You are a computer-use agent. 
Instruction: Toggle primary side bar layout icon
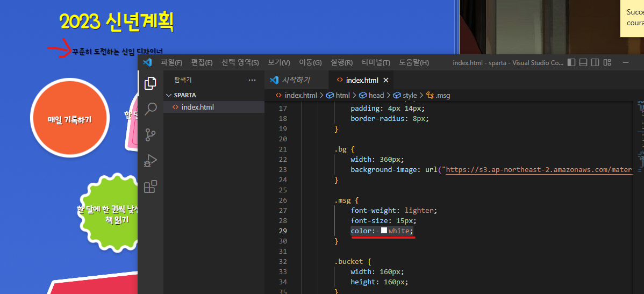click(571, 62)
